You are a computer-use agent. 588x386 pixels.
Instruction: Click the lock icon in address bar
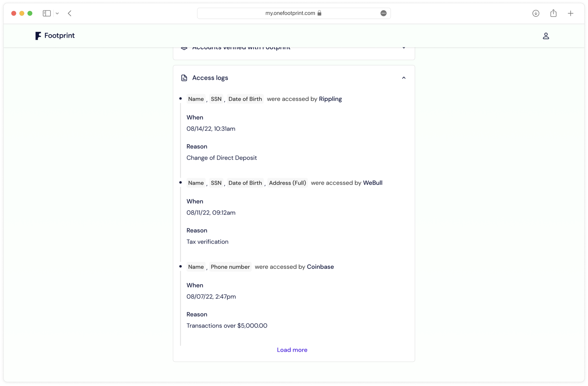point(319,13)
